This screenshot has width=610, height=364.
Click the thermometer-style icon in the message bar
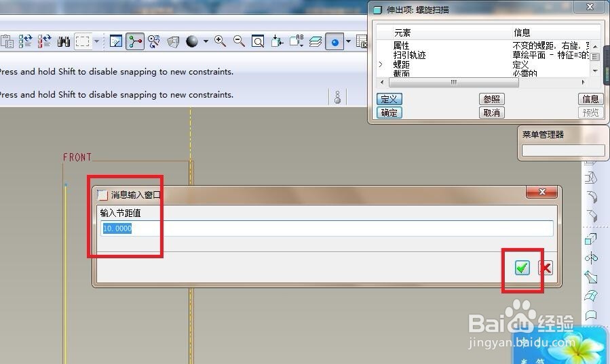coord(338,97)
